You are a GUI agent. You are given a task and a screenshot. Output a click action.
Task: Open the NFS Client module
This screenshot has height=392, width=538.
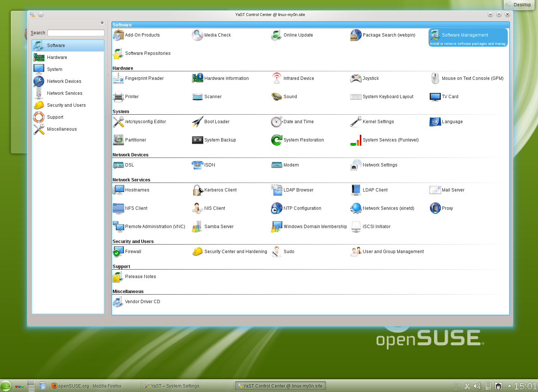pos(130,208)
